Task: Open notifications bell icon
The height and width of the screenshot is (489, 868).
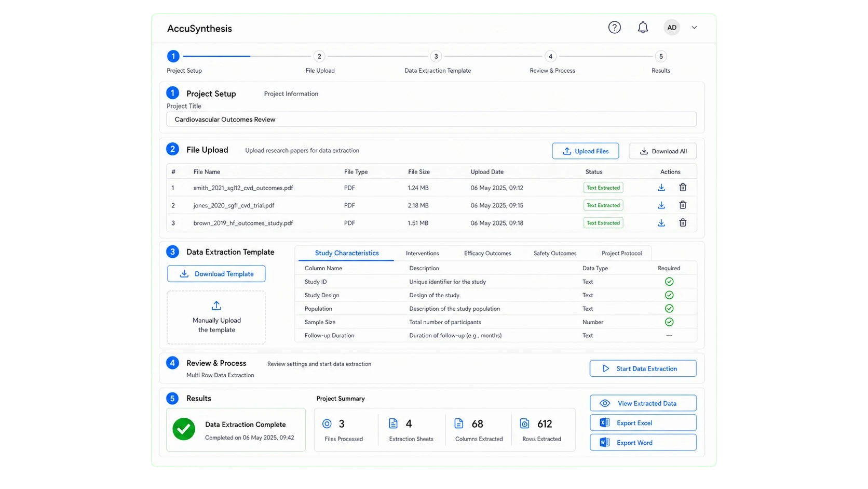Action: tap(643, 28)
